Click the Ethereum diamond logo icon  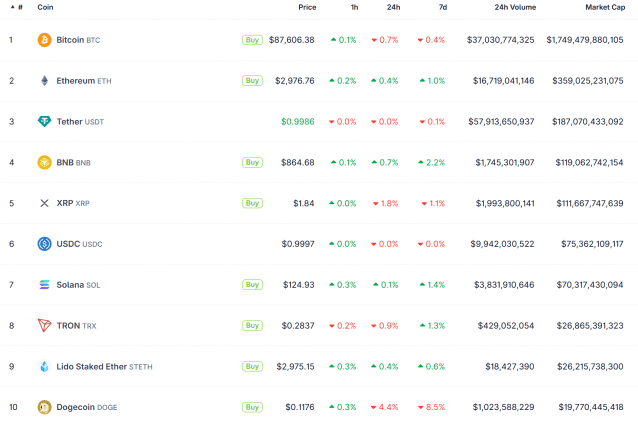44,81
